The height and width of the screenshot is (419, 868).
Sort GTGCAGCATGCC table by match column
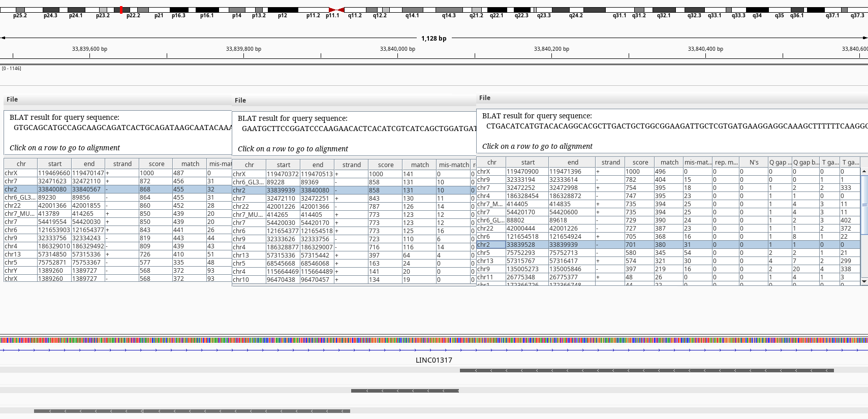pyautogui.click(x=190, y=164)
